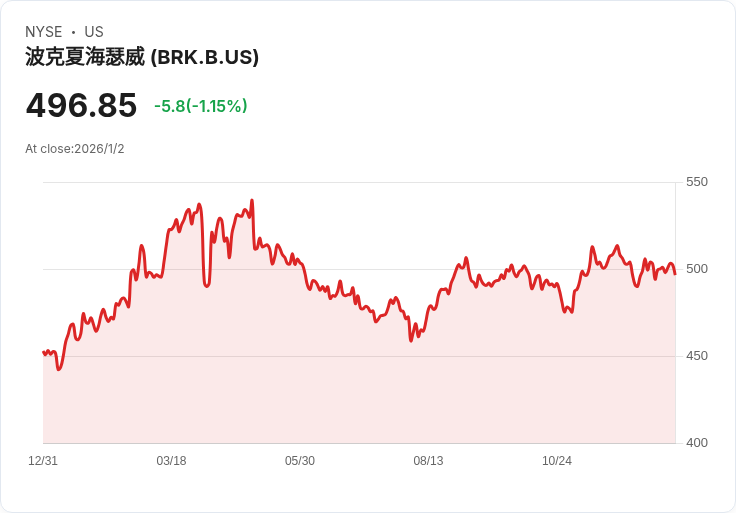The width and height of the screenshot is (736, 513).
Task: Jump to the 12/31 date marker
Action: tap(43, 461)
